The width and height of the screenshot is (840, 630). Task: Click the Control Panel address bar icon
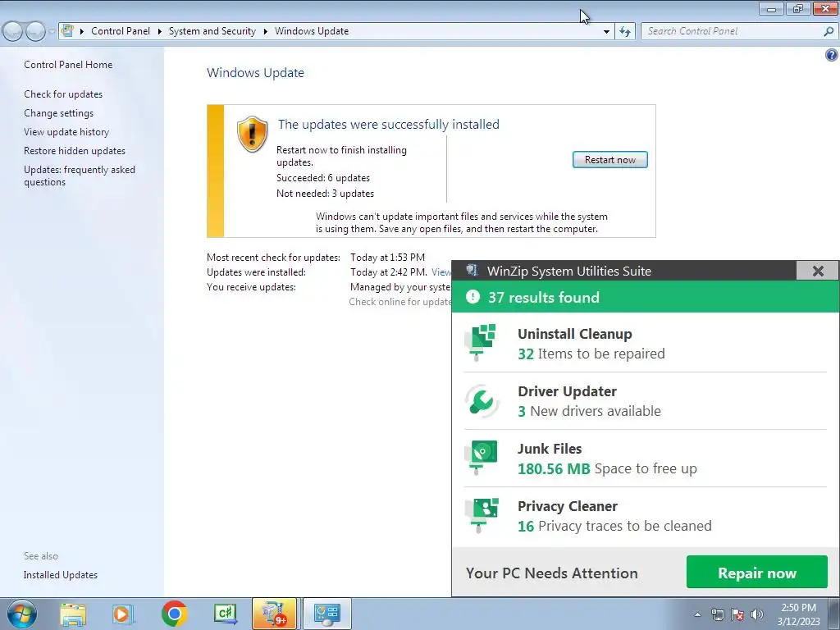pos(67,30)
